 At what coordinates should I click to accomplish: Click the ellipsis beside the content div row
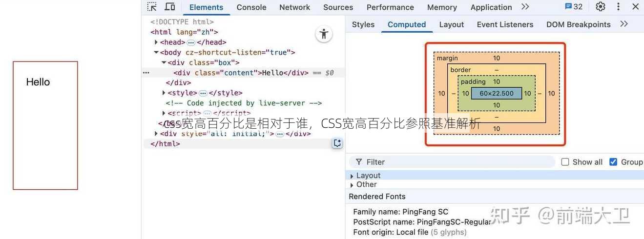pyautogui.click(x=146, y=73)
